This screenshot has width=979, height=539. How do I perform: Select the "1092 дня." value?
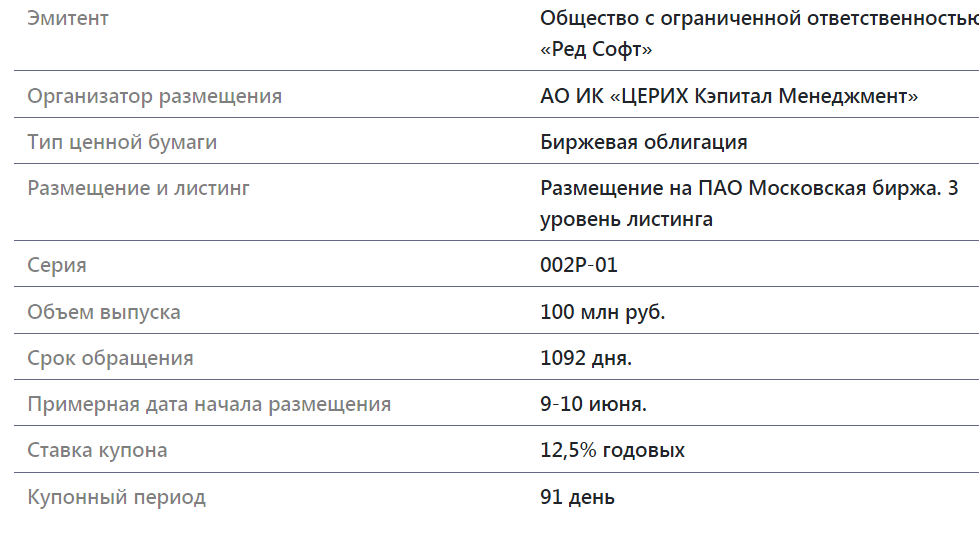click(586, 358)
